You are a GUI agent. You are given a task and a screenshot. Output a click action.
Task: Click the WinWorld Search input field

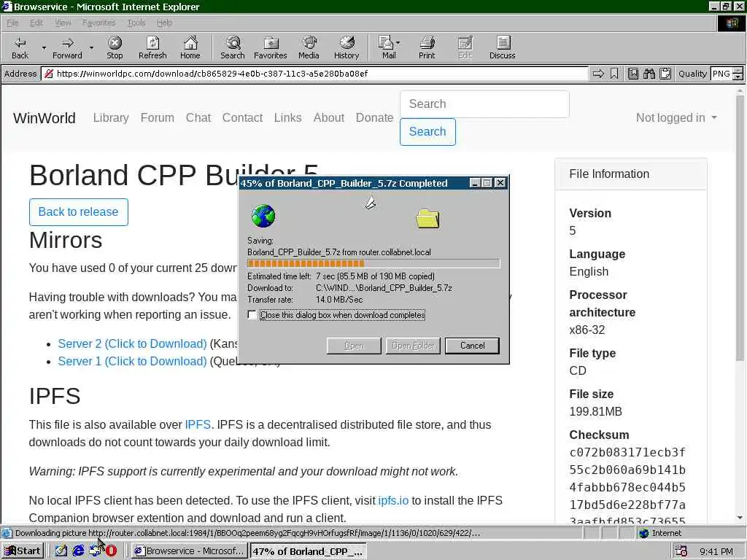pos(484,104)
